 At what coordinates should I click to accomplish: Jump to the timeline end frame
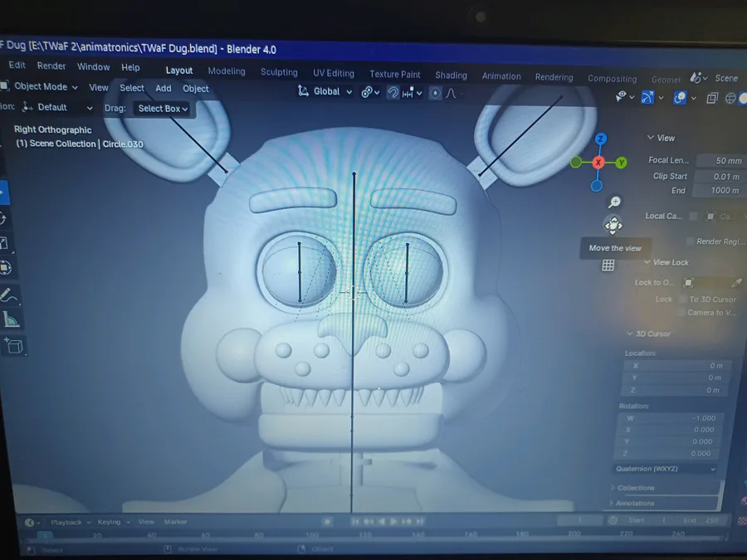click(420, 522)
